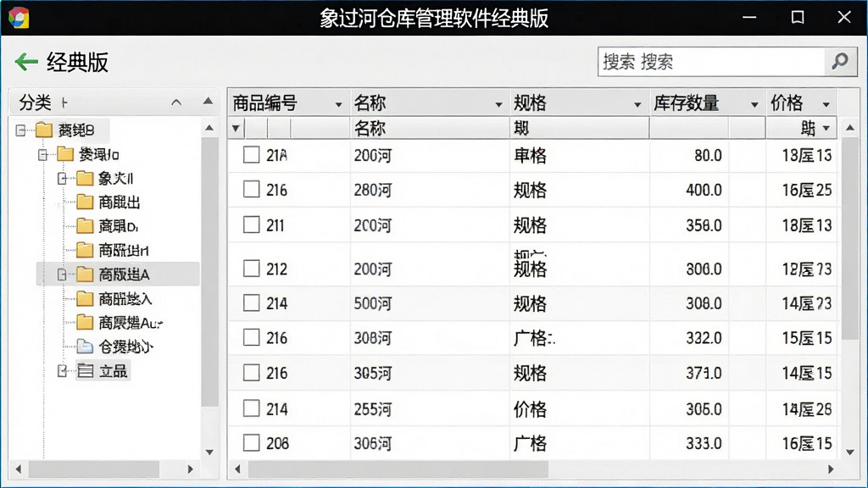868x488 pixels.
Task: Select the 立品 list-icon tree item
Action: [103, 371]
